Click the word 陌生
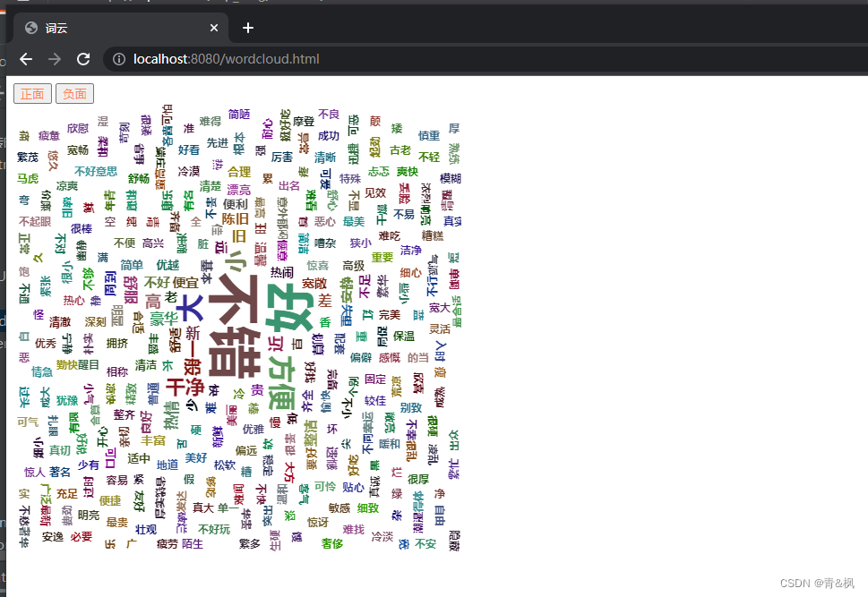This screenshot has height=597, width=868. pyautogui.click(x=192, y=544)
